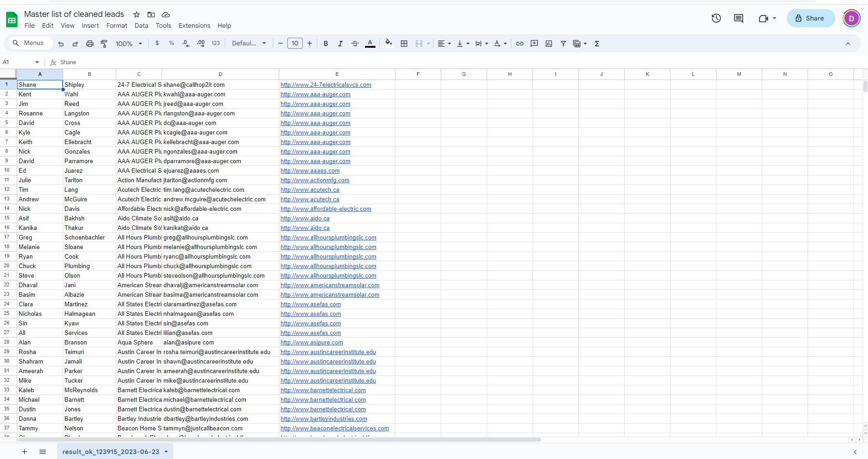The height and width of the screenshot is (459, 868).
Task: Open the Google account avatar
Action: (x=851, y=18)
